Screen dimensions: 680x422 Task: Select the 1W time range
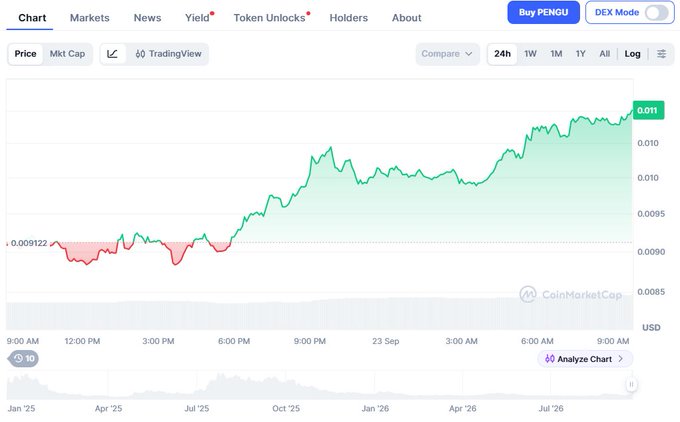click(530, 54)
